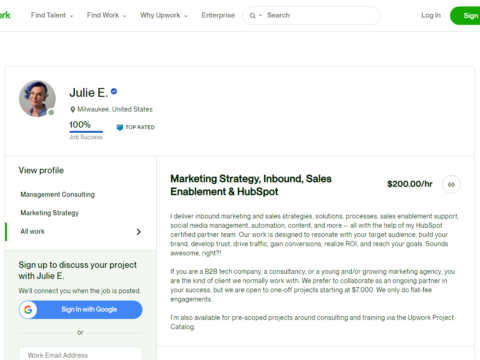Copy profile link with the link icon button
This screenshot has width=480, height=360.
(451, 184)
